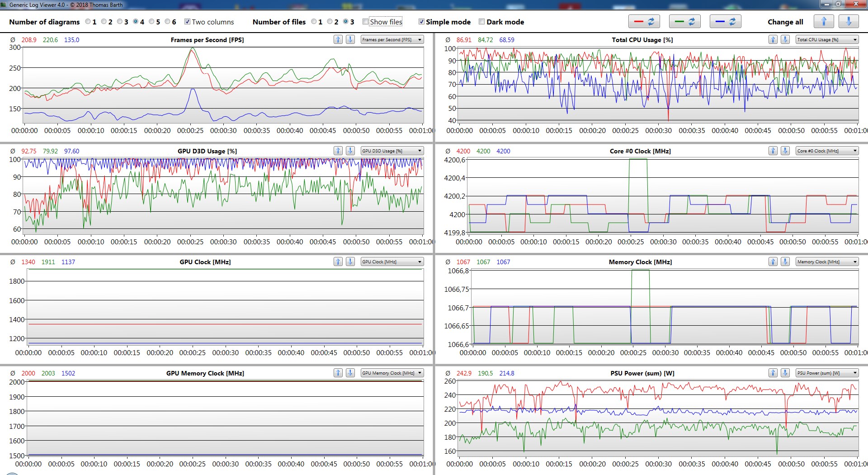Open the GPU D3D Usage [%] dropdown
Image resolution: width=868 pixels, height=475 pixels.
392,151
